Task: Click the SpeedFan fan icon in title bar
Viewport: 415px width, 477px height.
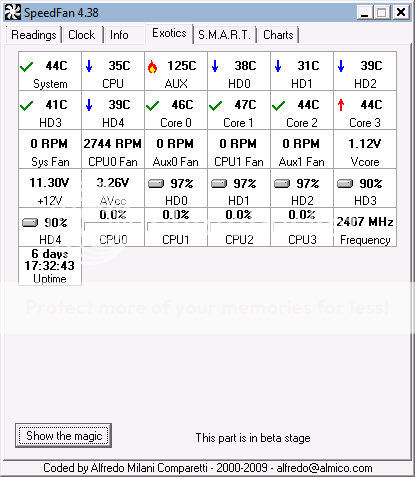Action: (13, 12)
